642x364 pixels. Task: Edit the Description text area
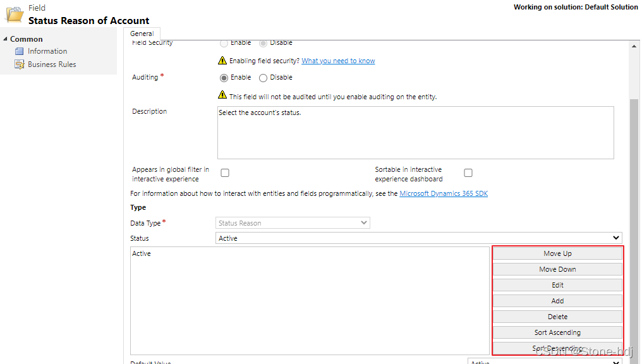tap(414, 133)
